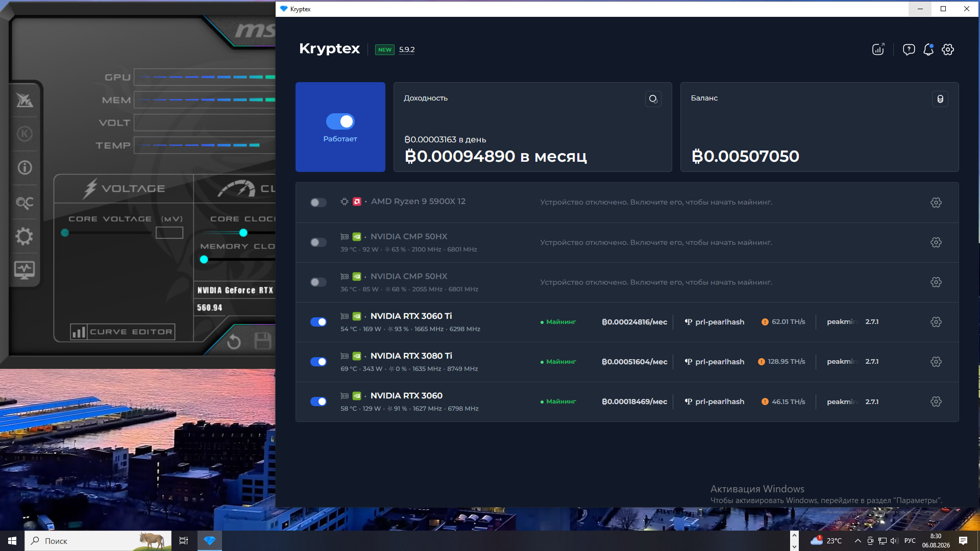
Task: Click the orange warning icon next to 46.15 TH/s
Action: 765,402
